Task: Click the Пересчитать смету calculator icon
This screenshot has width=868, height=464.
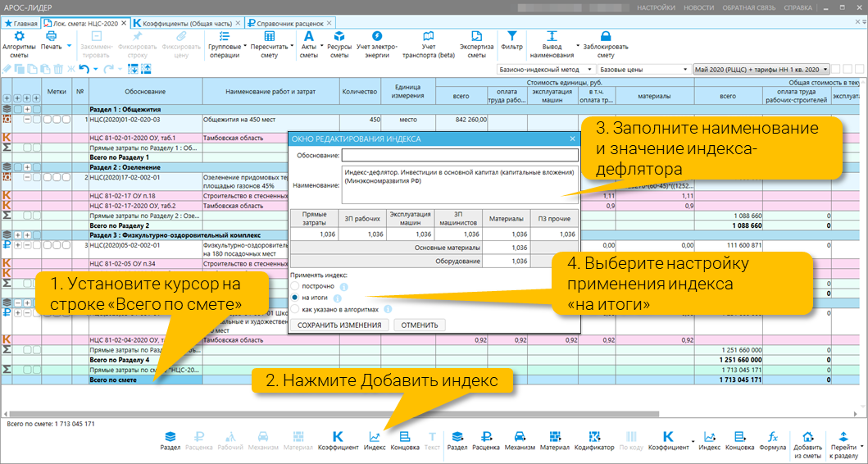Action: click(269, 37)
